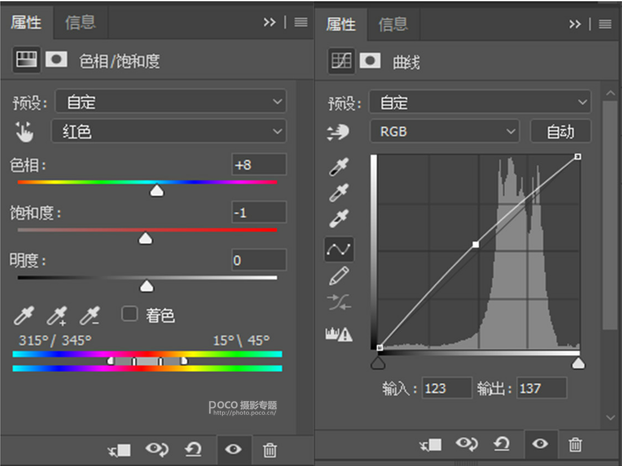
Task: Pick the black point eyedropper in Curves
Action: click(339, 167)
